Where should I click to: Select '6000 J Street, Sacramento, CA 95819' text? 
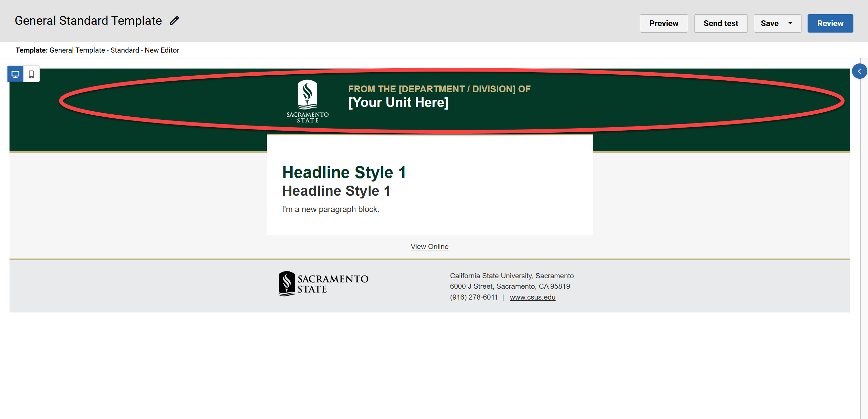pos(510,286)
